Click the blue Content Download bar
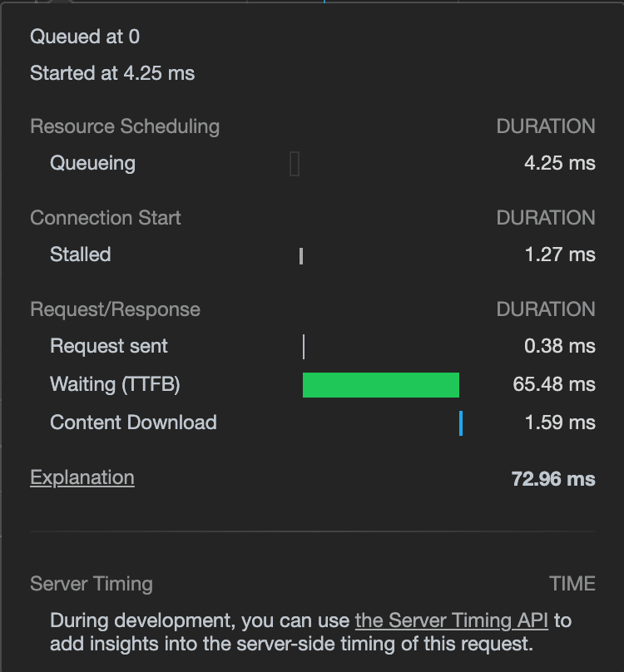 [461, 422]
